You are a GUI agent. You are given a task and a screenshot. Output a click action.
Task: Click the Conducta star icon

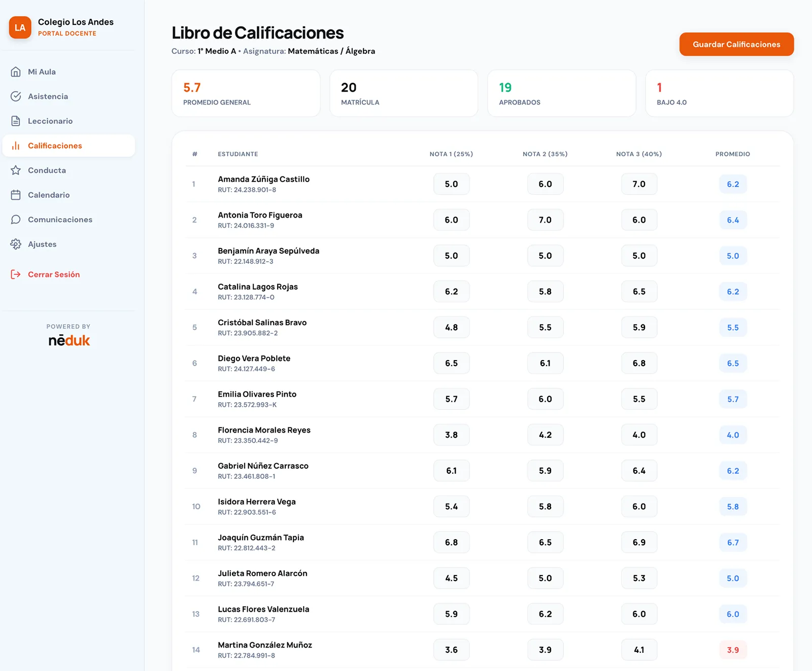(x=16, y=170)
